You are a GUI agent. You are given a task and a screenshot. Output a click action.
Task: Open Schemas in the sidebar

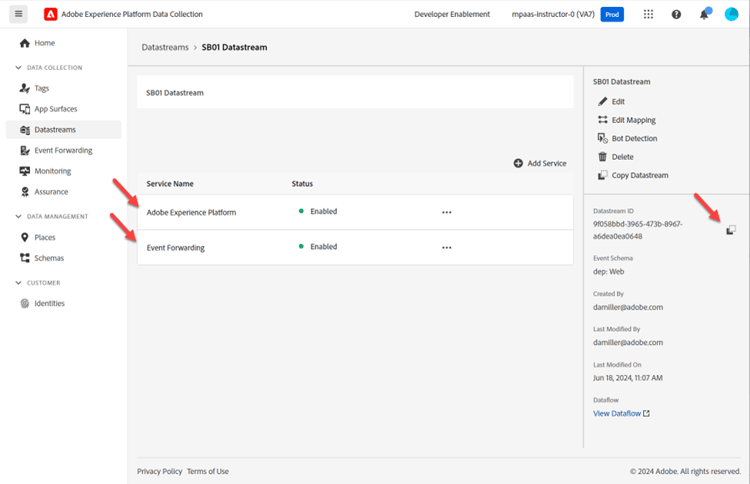(49, 258)
